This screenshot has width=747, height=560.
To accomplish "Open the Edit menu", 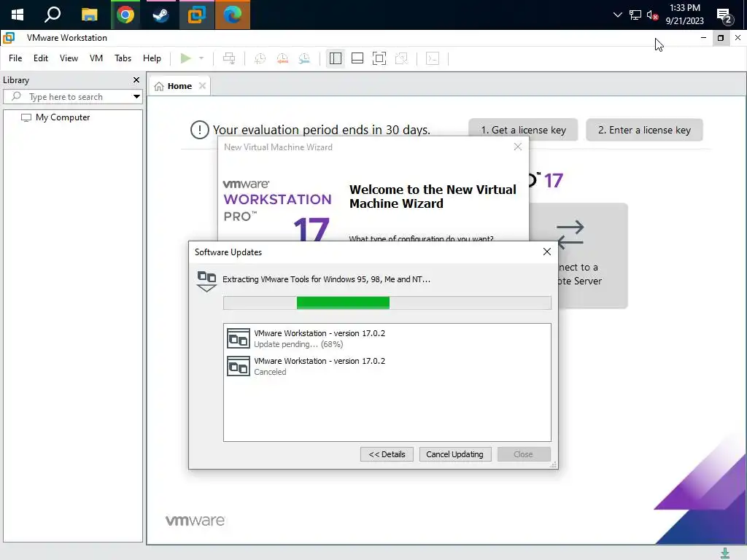I will (x=41, y=58).
